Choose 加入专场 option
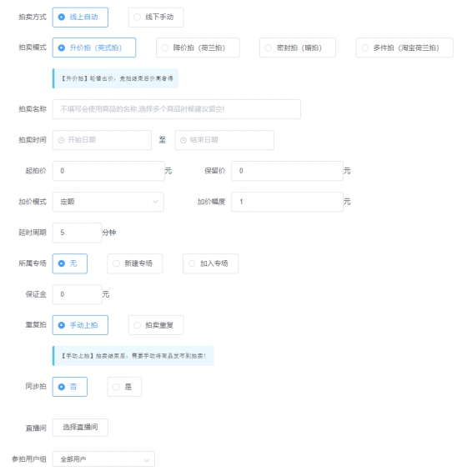 [210, 263]
